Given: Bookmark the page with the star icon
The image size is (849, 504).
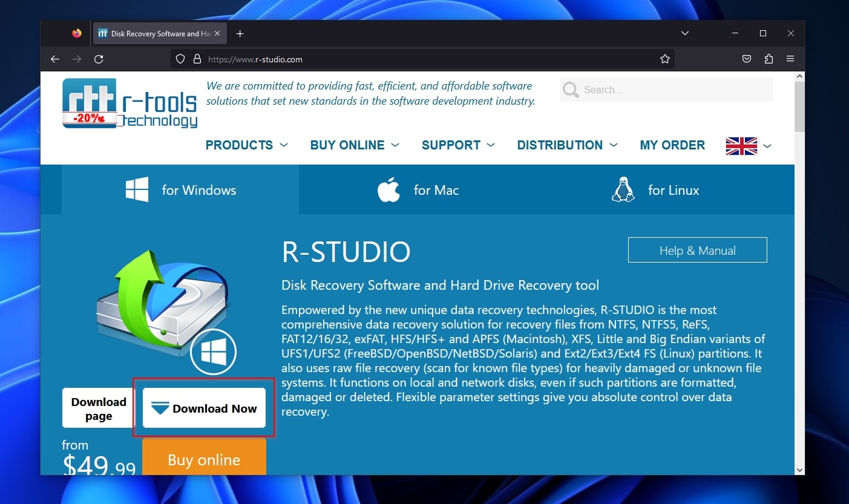Looking at the screenshot, I should (664, 59).
